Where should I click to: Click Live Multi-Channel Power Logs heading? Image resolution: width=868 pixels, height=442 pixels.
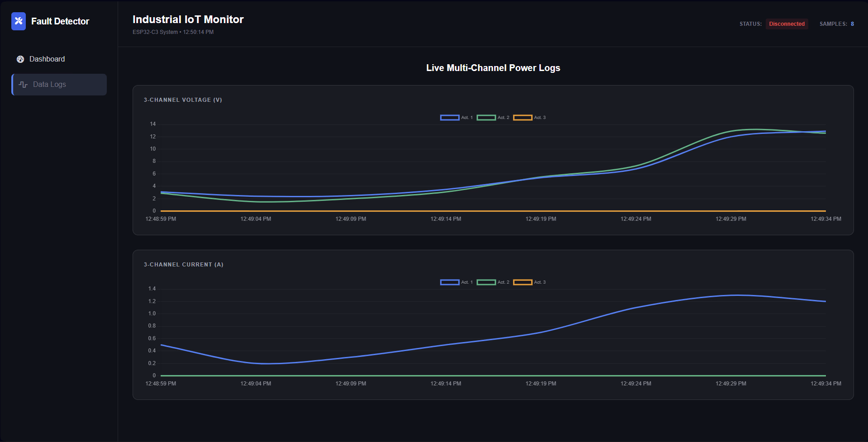tap(493, 68)
